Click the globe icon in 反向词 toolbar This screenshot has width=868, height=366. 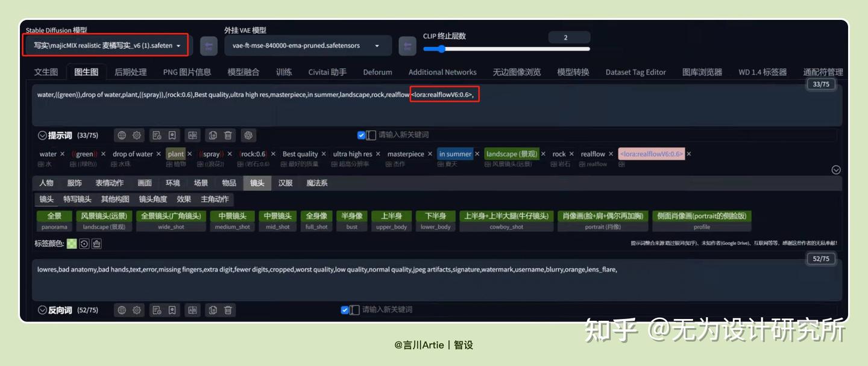click(x=122, y=310)
